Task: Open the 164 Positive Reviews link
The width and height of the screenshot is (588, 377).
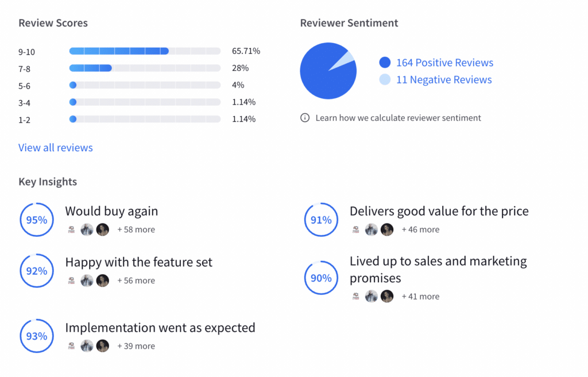Action: [x=445, y=62]
